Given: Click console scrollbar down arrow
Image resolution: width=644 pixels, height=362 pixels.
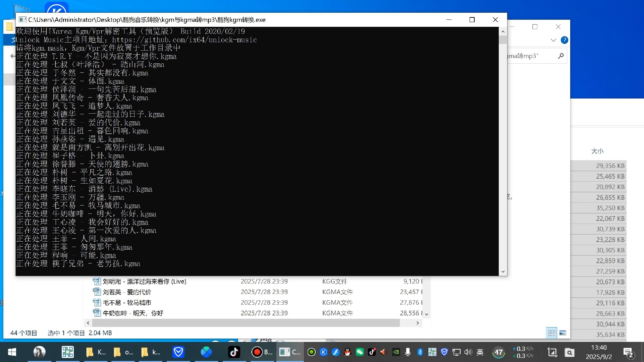Looking at the screenshot, I should point(503,272).
